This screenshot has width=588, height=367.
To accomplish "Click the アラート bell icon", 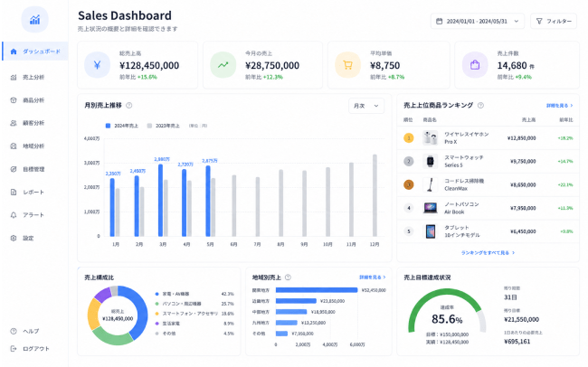I will (14, 215).
